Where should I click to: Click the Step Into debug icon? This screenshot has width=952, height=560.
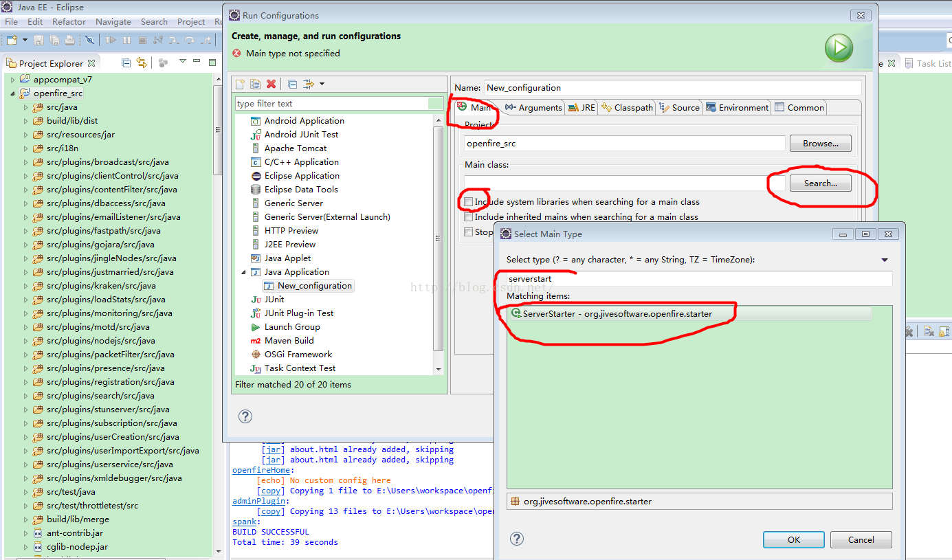click(x=174, y=41)
